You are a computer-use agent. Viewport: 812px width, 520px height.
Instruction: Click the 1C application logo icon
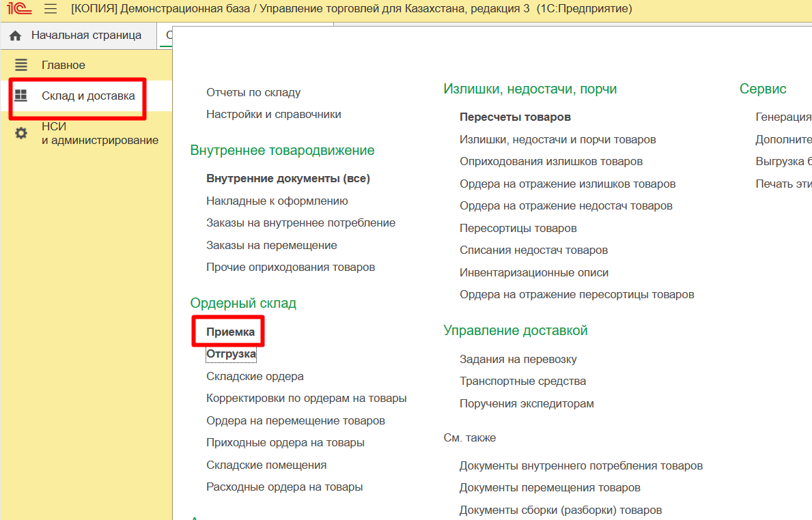[x=17, y=9]
